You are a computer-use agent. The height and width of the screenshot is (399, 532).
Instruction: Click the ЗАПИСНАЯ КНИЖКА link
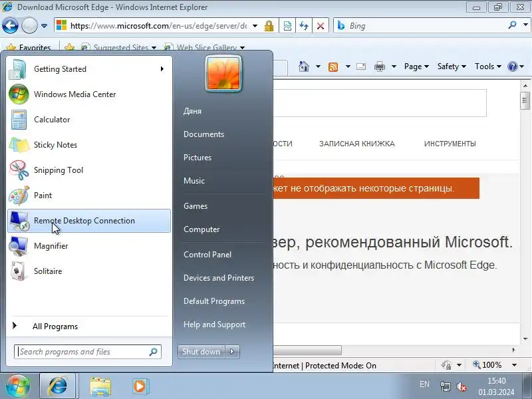[x=357, y=144]
